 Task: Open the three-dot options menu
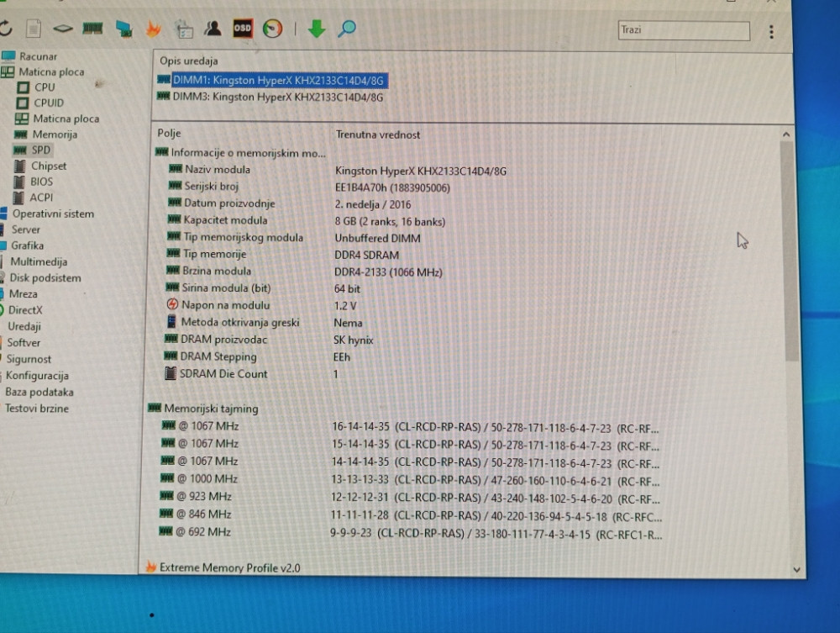(771, 32)
